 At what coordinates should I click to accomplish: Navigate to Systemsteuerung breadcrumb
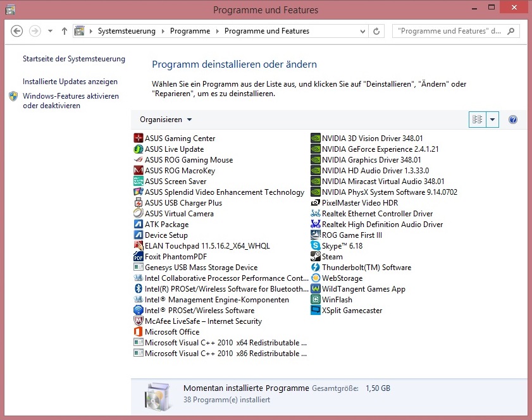pos(127,31)
